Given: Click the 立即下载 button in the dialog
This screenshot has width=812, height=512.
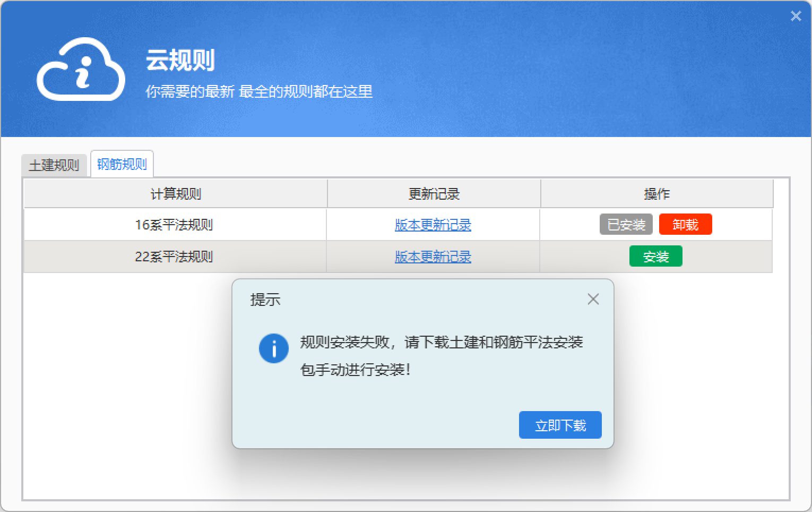Looking at the screenshot, I should point(560,425).
